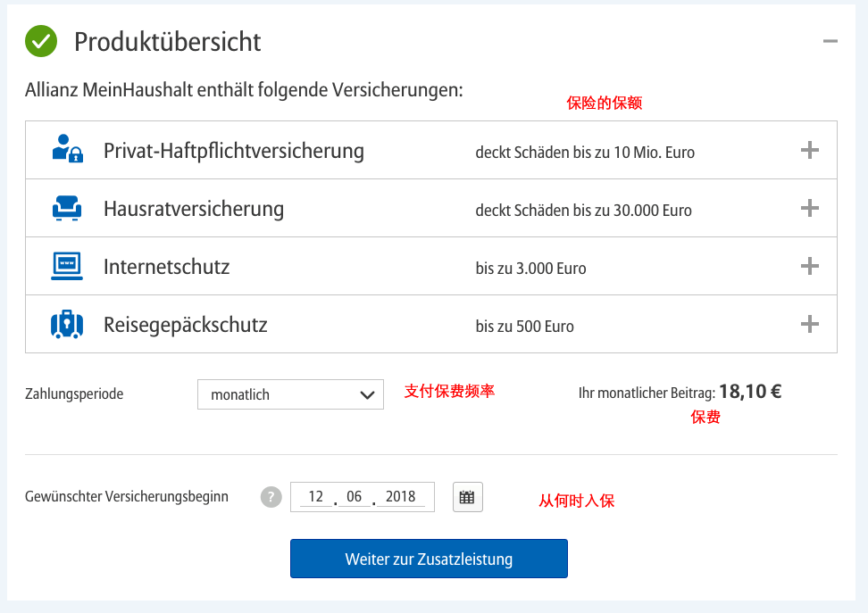Click the Reisegepäckschutz suitcase icon
Image resolution: width=868 pixels, height=613 pixels.
tap(67, 324)
